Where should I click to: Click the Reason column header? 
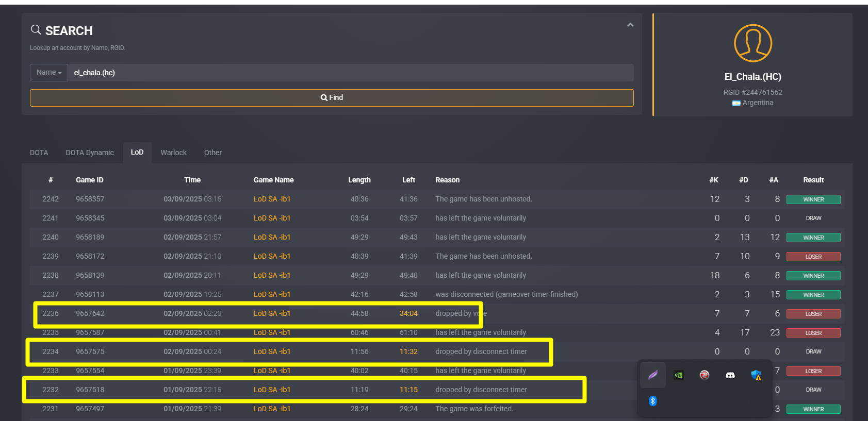click(x=448, y=180)
